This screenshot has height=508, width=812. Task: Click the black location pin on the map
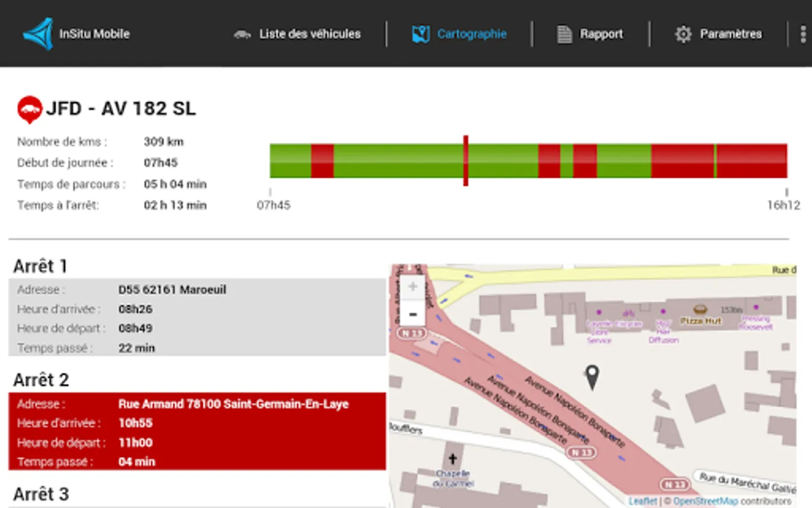(592, 377)
